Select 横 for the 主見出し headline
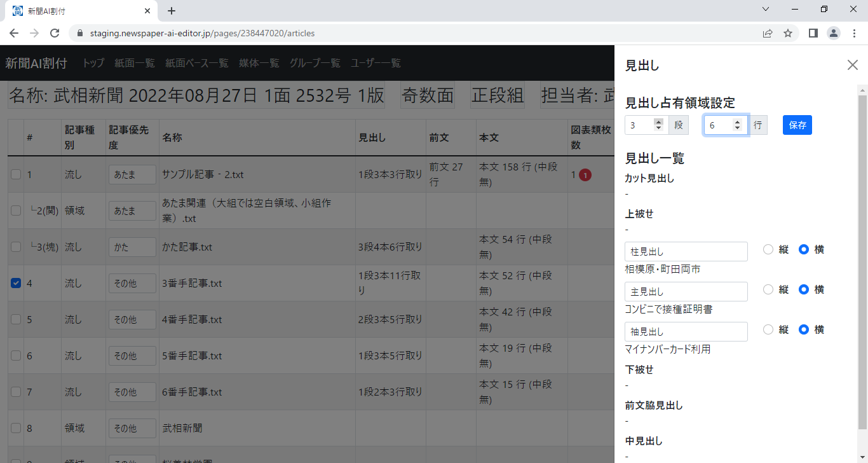The width and height of the screenshot is (868, 463). pos(804,289)
